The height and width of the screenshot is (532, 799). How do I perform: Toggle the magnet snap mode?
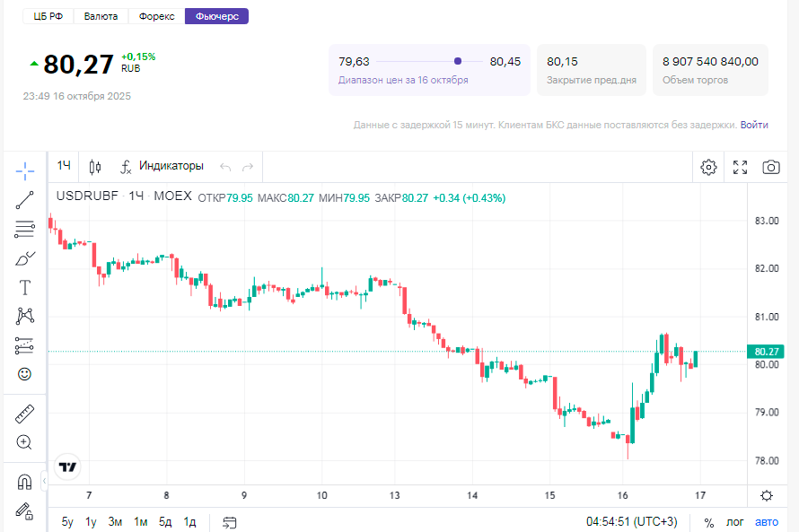click(25, 483)
